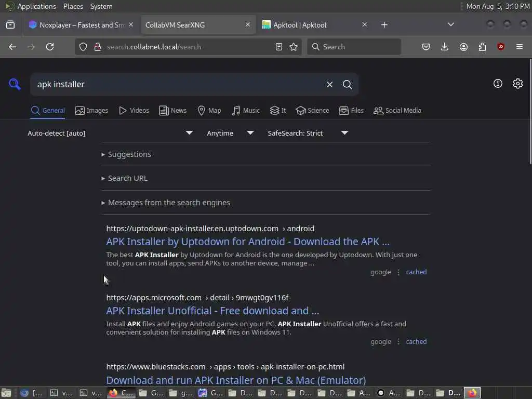Open the Downloads panel
The width and height of the screenshot is (532, 399).
(x=445, y=47)
